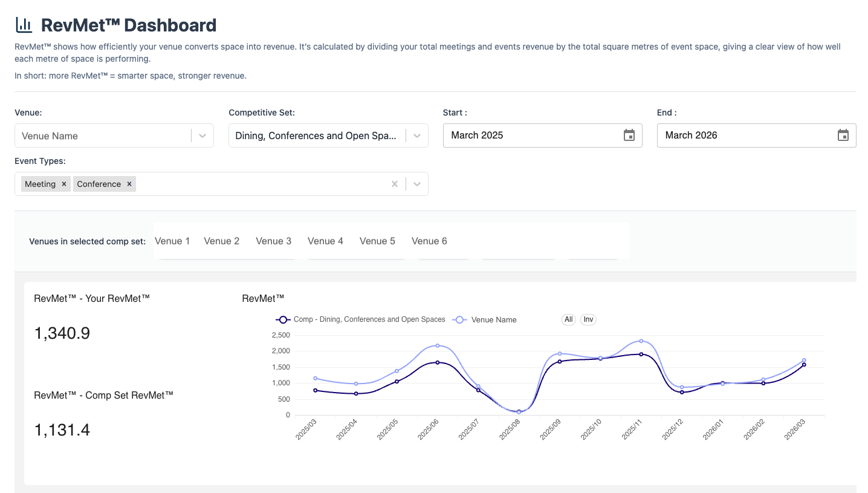
Task: Click Venue 6 in comp set list
Action: point(429,241)
